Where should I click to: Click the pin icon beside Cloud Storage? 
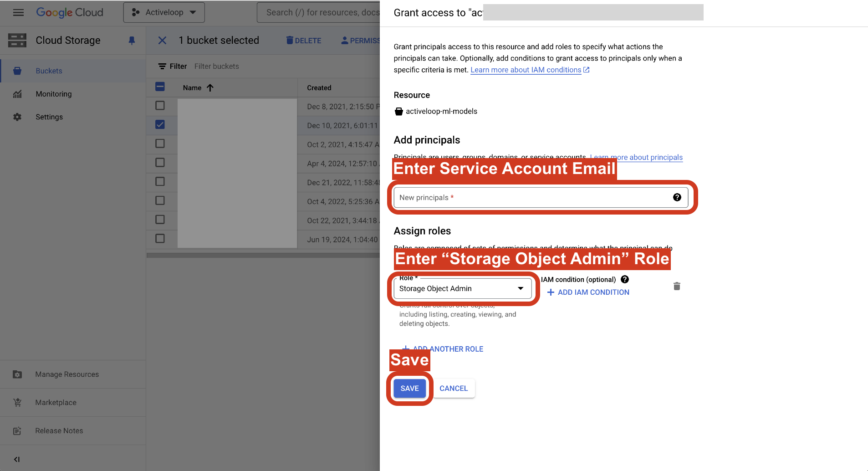pyautogui.click(x=132, y=41)
